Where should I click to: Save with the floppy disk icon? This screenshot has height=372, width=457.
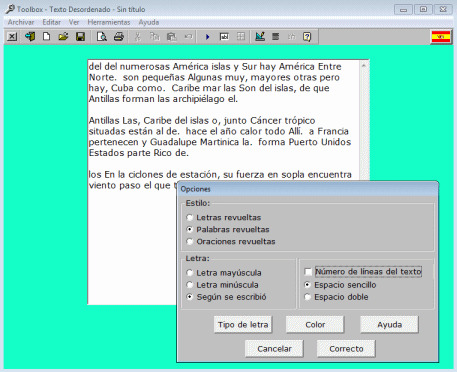[80, 37]
